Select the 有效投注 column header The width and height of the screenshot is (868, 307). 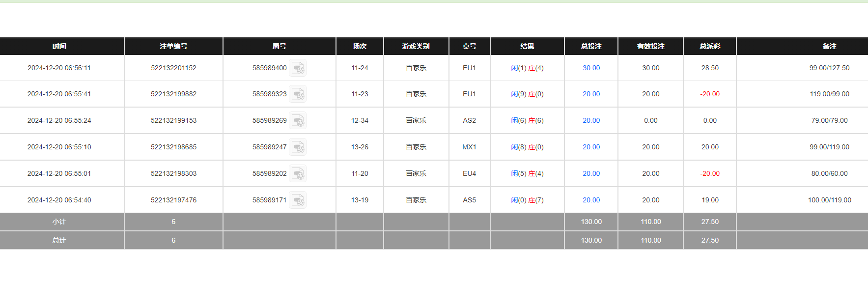click(650, 46)
